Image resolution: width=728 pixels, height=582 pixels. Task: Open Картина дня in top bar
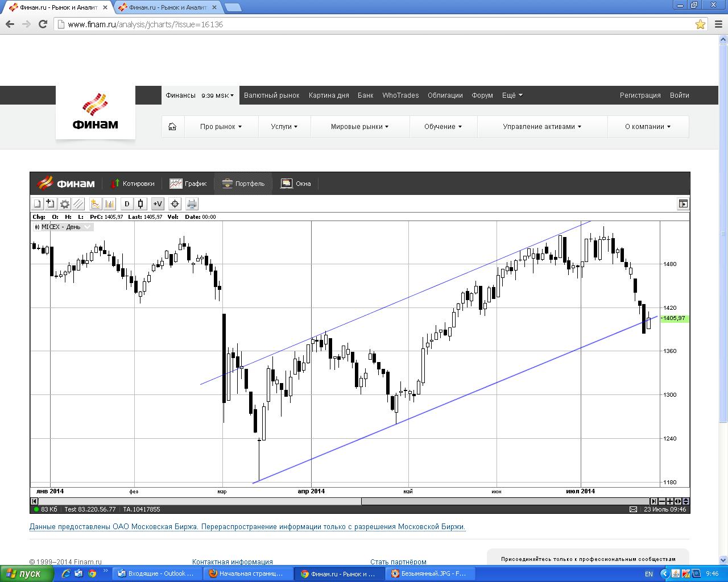[x=329, y=95]
